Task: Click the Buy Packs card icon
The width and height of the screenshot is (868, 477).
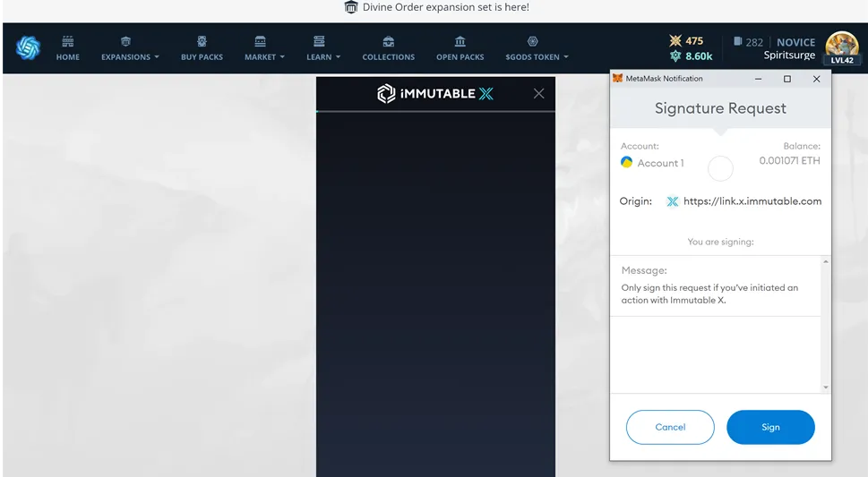Action: coord(202,41)
